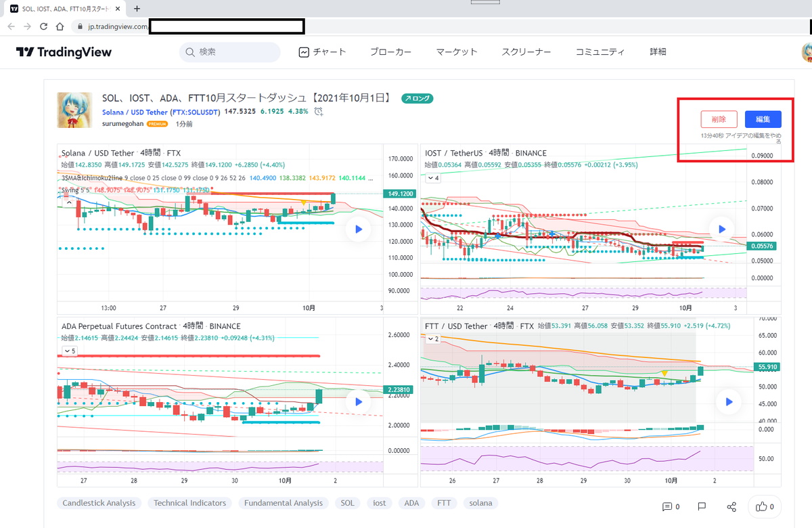Click the SOL tag
The width and height of the screenshot is (812, 528).
click(347, 503)
